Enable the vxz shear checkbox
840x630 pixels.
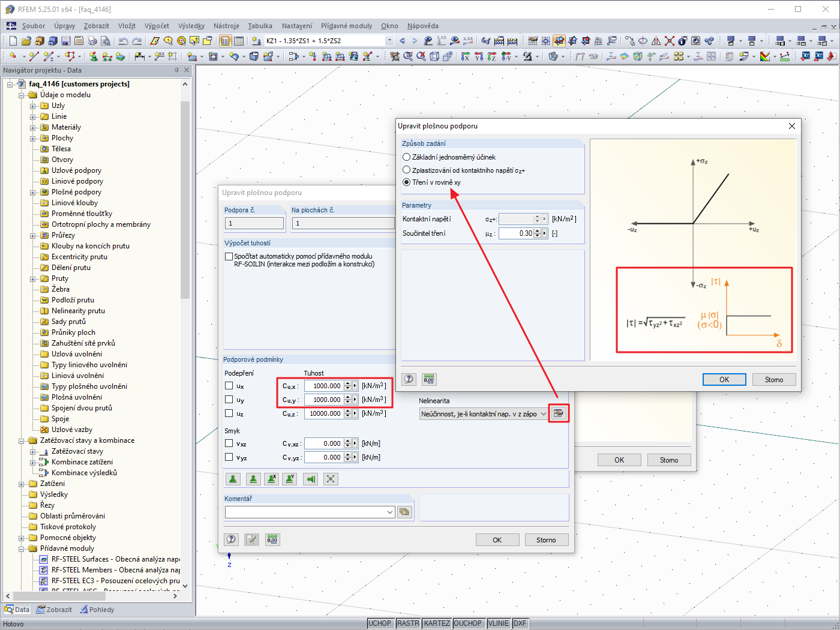tap(229, 443)
